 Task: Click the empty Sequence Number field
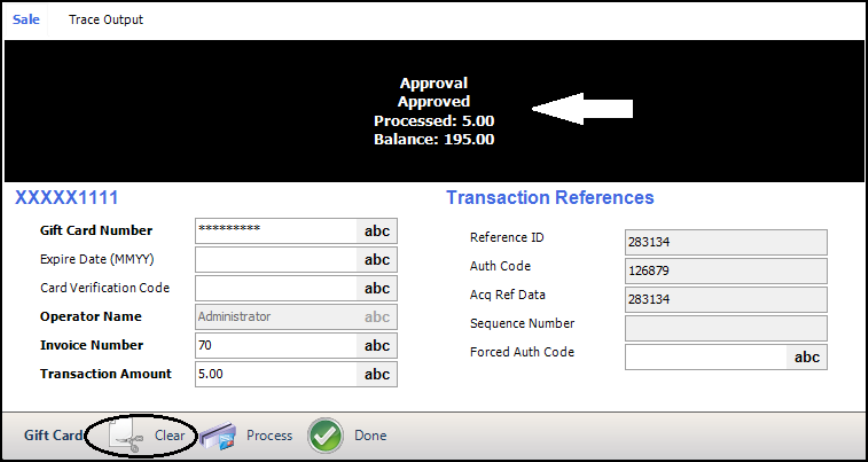tap(726, 328)
